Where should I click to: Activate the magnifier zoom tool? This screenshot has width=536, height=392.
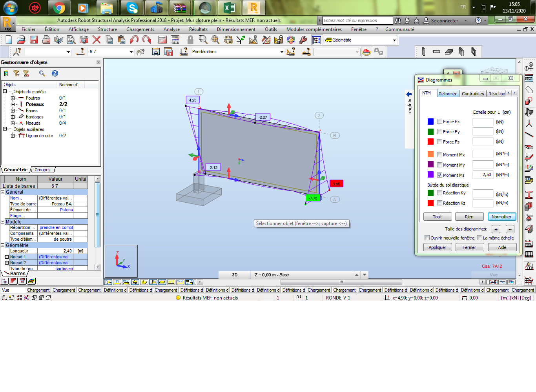click(203, 40)
